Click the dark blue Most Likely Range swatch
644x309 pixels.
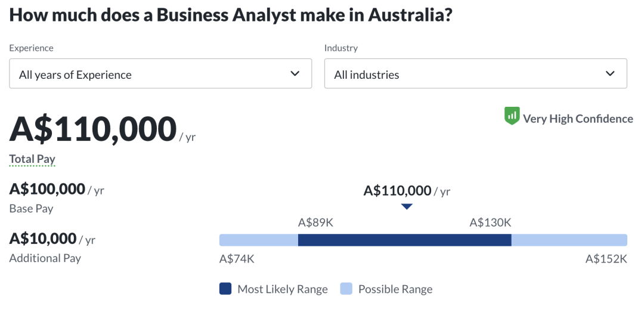click(225, 289)
